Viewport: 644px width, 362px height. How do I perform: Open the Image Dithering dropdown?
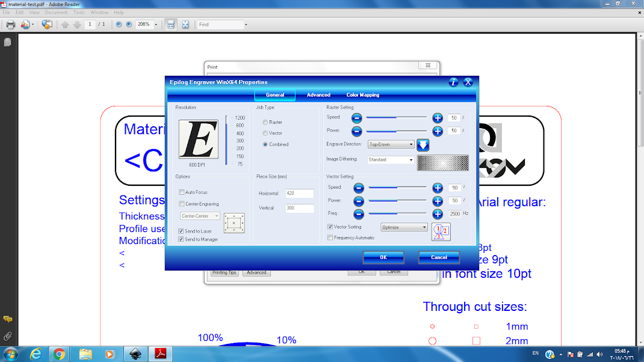pyautogui.click(x=391, y=160)
